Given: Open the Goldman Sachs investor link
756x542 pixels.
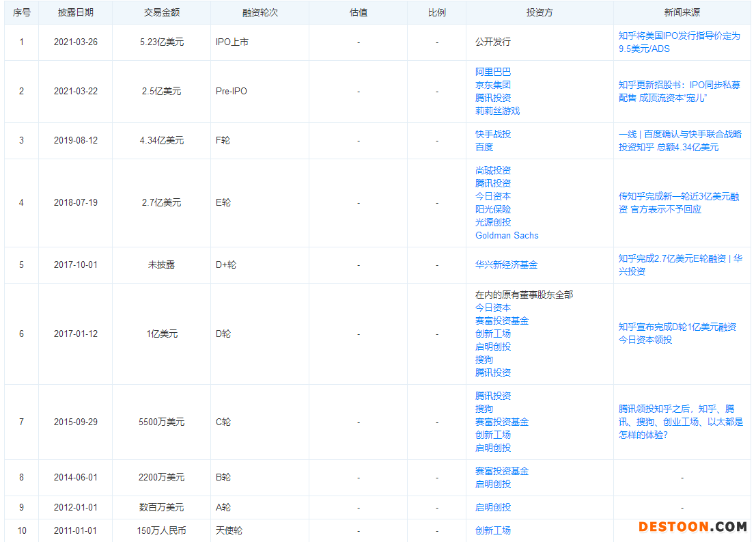Looking at the screenshot, I should pos(507,235).
